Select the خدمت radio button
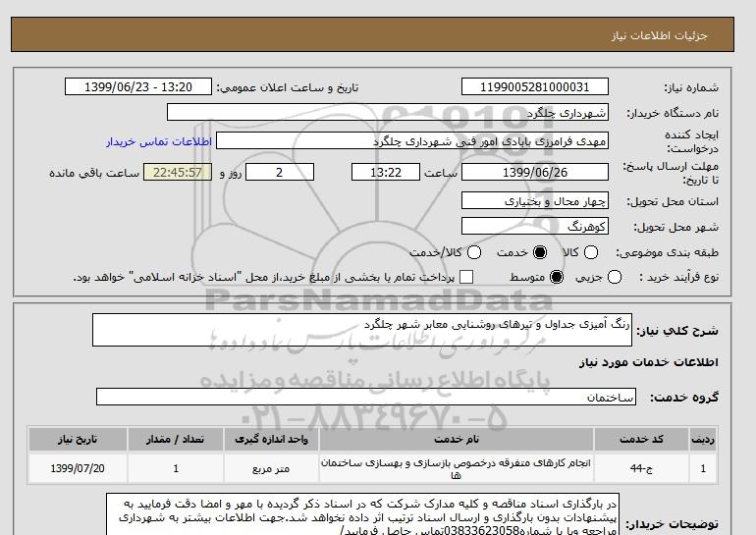The width and height of the screenshot is (756, 535). coord(540,252)
